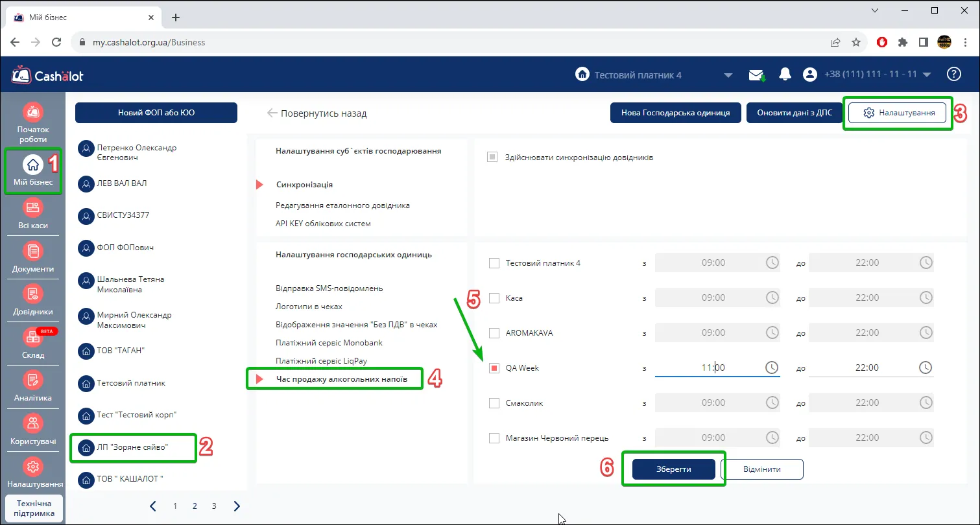
Task: Go to page 2 of business list
Action: point(195,506)
